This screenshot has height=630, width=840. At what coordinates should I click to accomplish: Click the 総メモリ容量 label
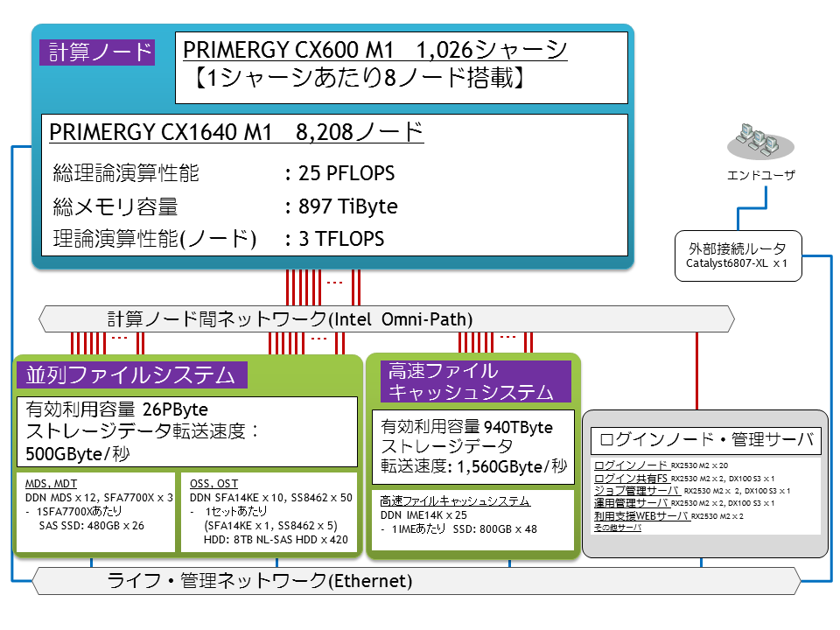point(115,206)
